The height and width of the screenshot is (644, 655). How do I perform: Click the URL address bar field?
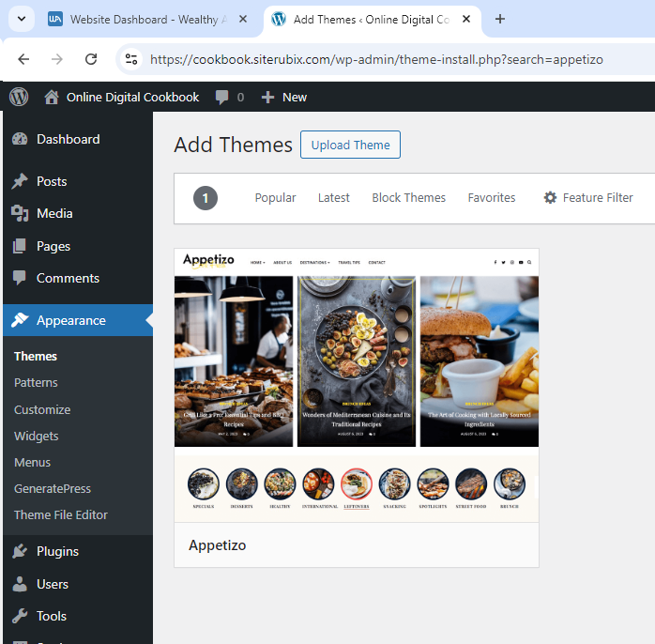tap(375, 59)
